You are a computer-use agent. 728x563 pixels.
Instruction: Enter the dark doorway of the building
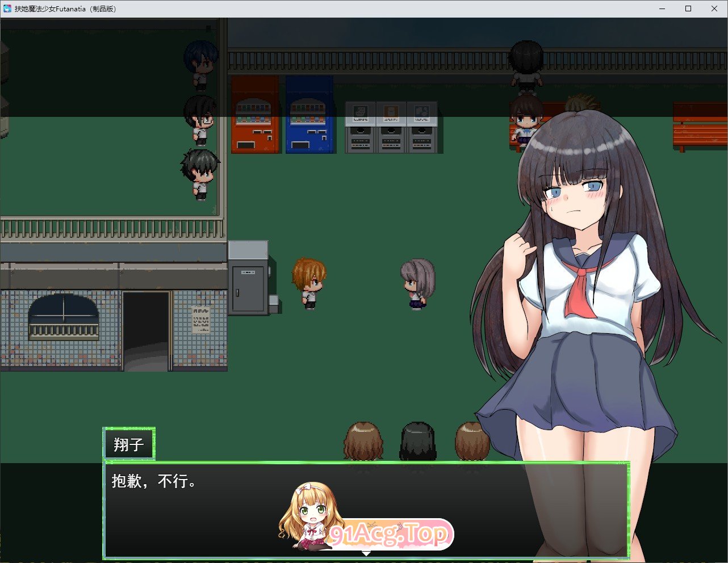pos(146,331)
